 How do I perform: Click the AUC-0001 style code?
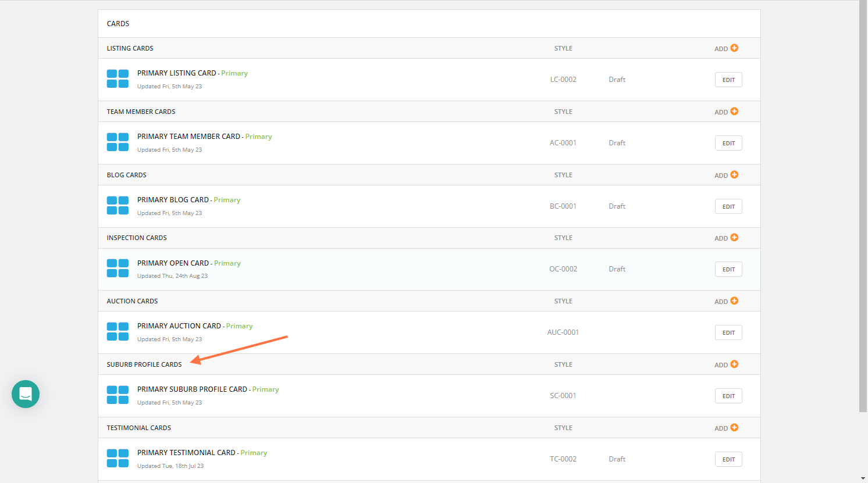[x=563, y=332]
